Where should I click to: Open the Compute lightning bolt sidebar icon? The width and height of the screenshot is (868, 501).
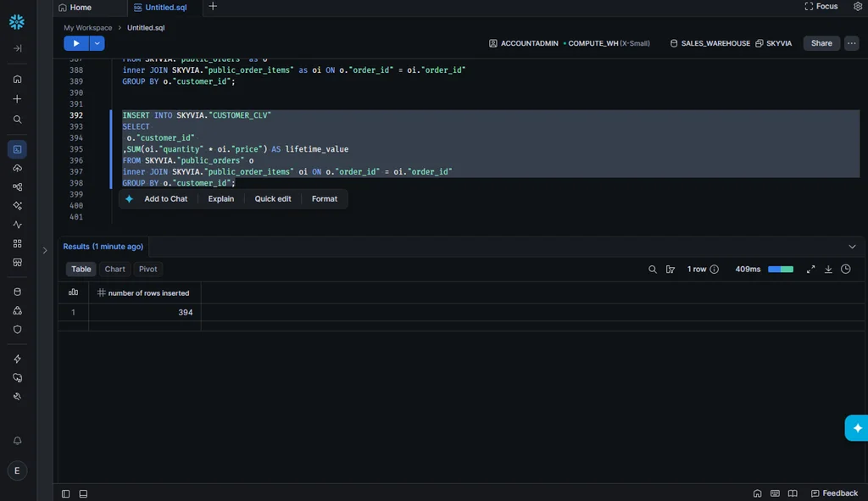17,359
